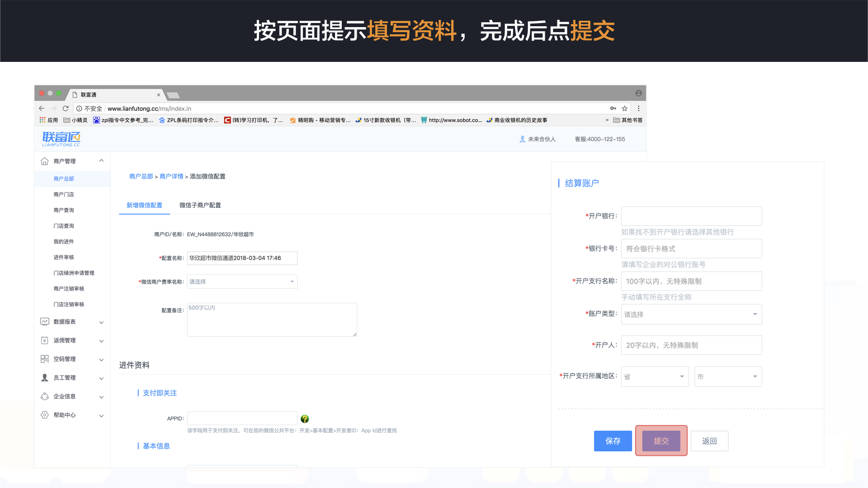Show hidden bookmarks via » chevron
Image resolution: width=868 pixels, height=488 pixels.
pos(607,120)
